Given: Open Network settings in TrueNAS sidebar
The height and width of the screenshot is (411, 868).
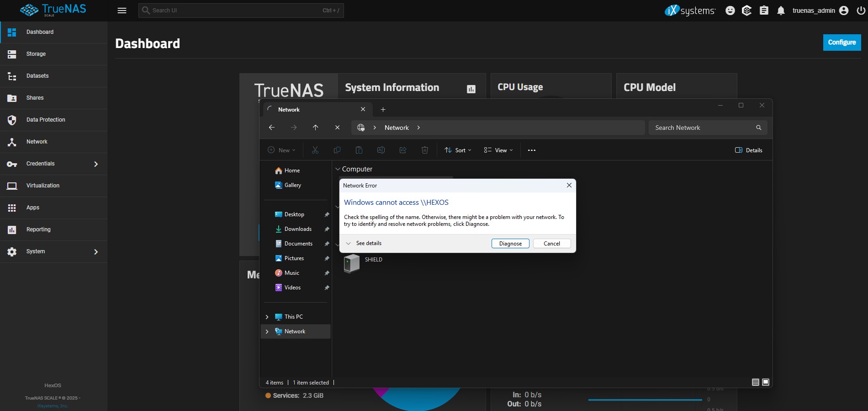Looking at the screenshot, I should click(x=53, y=142).
